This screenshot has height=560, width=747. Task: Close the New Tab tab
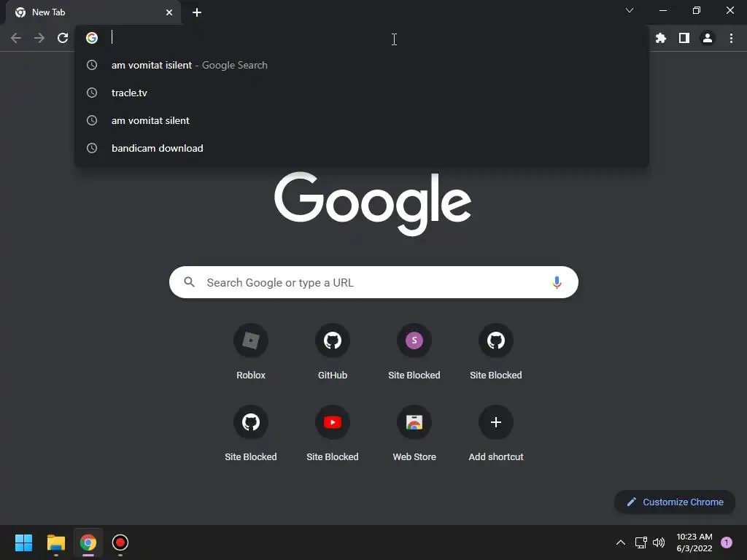(x=169, y=12)
